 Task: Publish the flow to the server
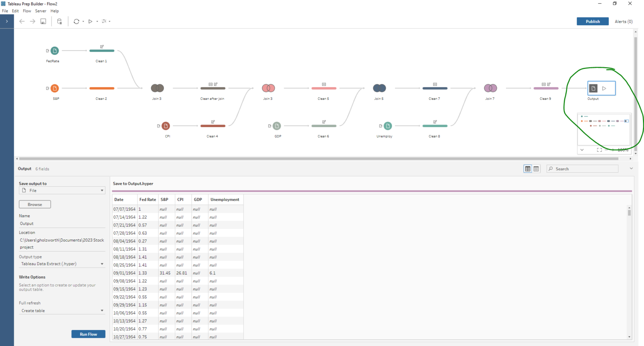(592, 21)
